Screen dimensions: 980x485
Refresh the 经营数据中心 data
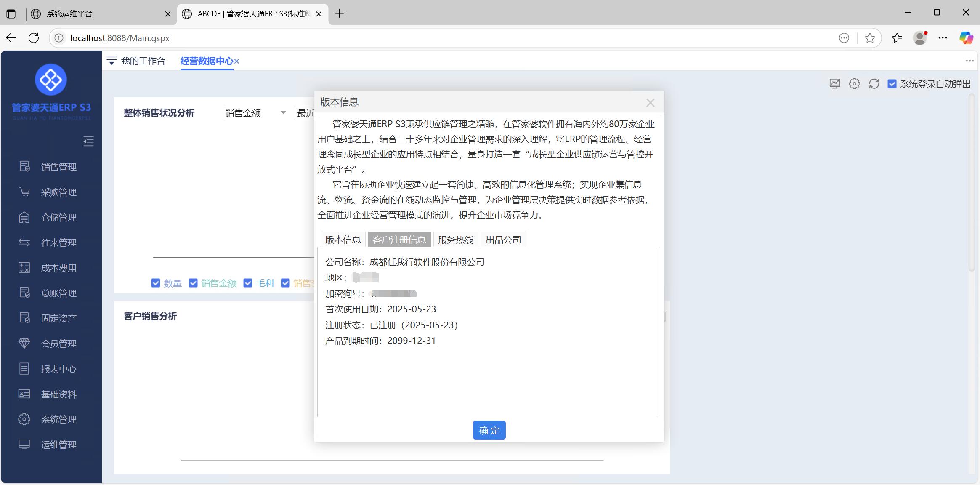(874, 84)
